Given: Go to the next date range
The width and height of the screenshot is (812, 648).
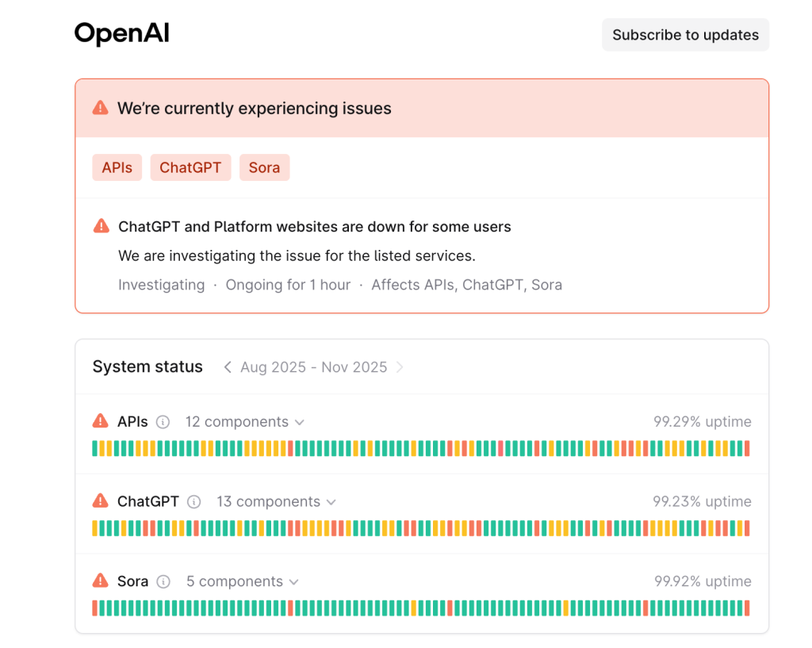Looking at the screenshot, I should pyautogui.click(x=400, y=367).
